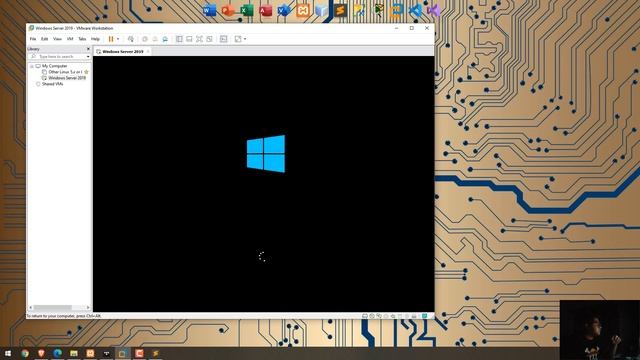Close the Windows Server 2019 tab
Screen dimensions: 640x360
coord(148,52)
